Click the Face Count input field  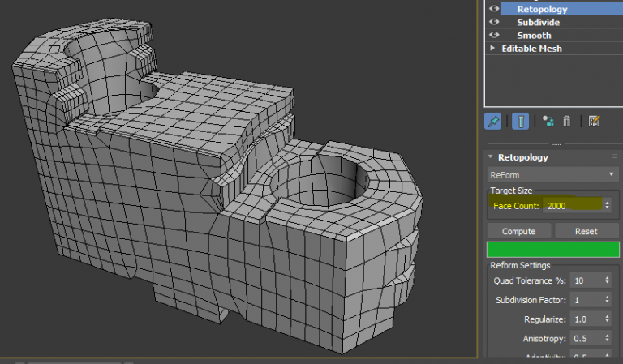click(573, 206)
